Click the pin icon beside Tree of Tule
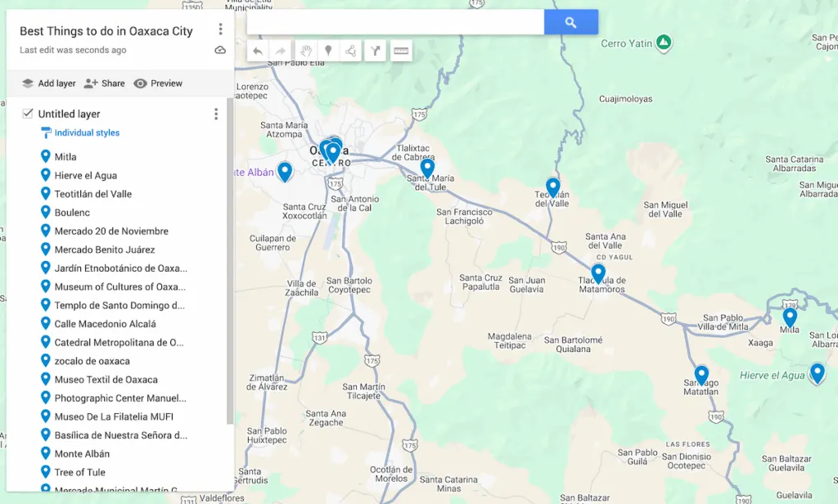 (46, 472)
